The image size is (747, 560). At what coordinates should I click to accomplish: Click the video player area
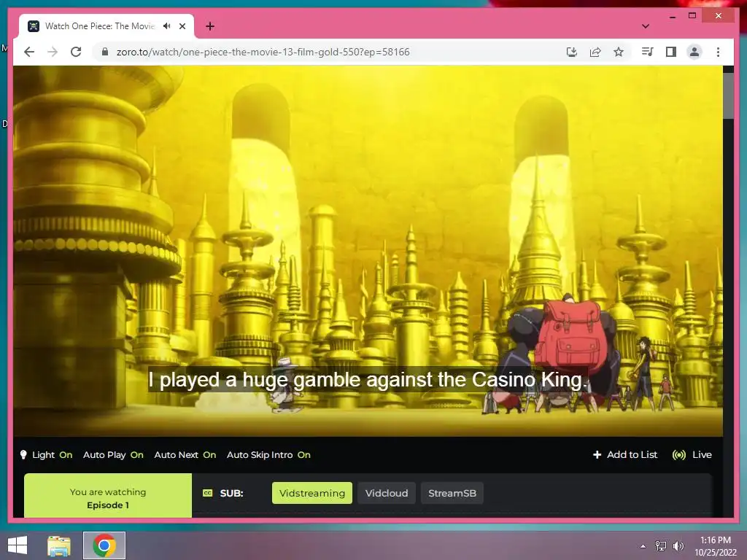368,251
